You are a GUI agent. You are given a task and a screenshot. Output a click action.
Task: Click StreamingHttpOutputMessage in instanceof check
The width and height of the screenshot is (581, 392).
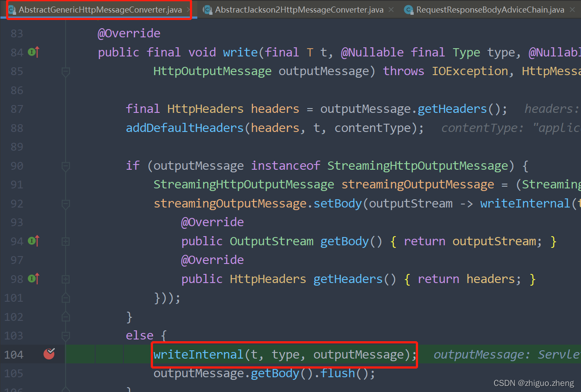pos(418,165)
